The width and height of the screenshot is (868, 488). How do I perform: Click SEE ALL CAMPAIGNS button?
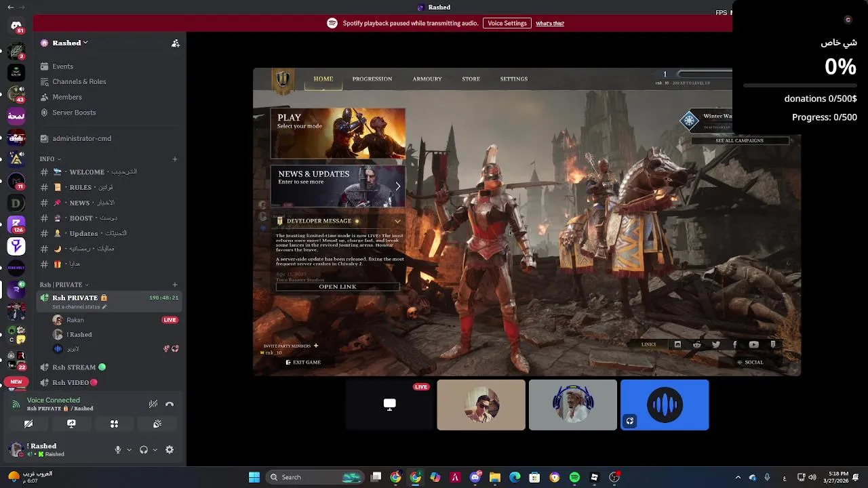coord(740,140)
